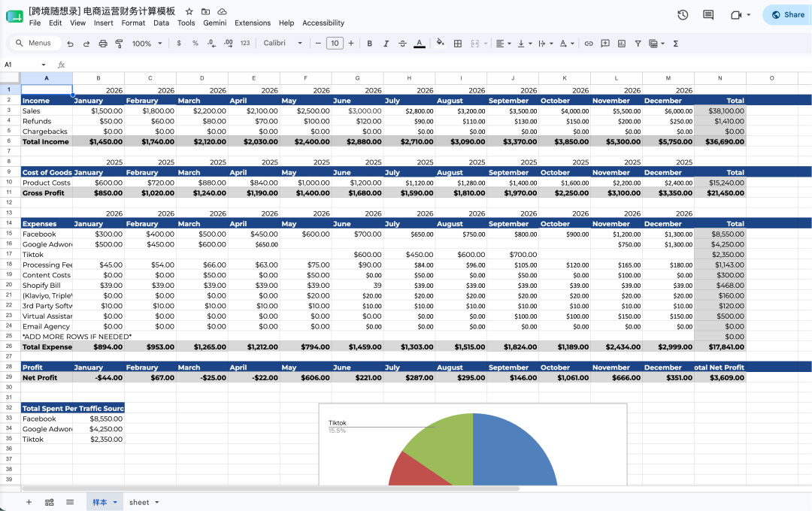Add a new sheet with plus

click(x=29, y=502)
